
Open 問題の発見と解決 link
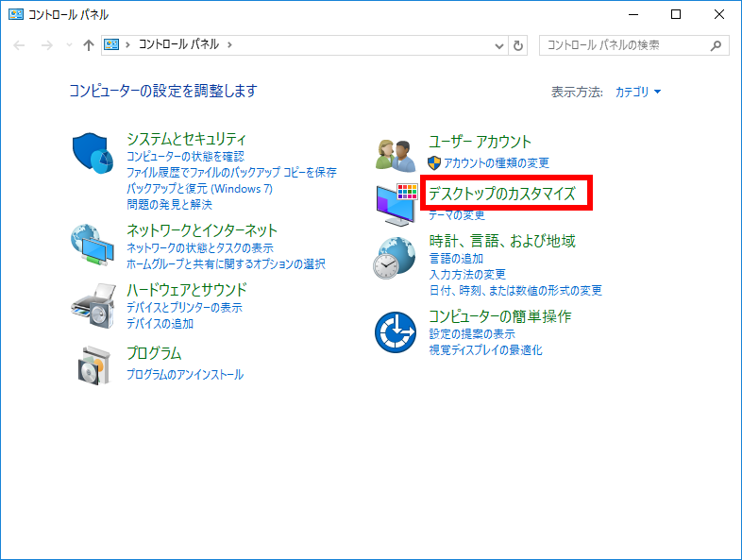169,205
